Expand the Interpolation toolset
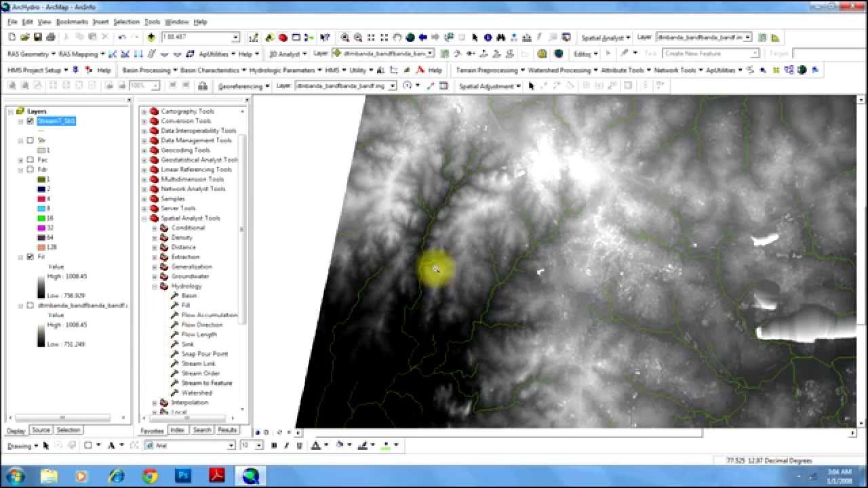This screenshot has height=488, width=868. pos(155,403)
